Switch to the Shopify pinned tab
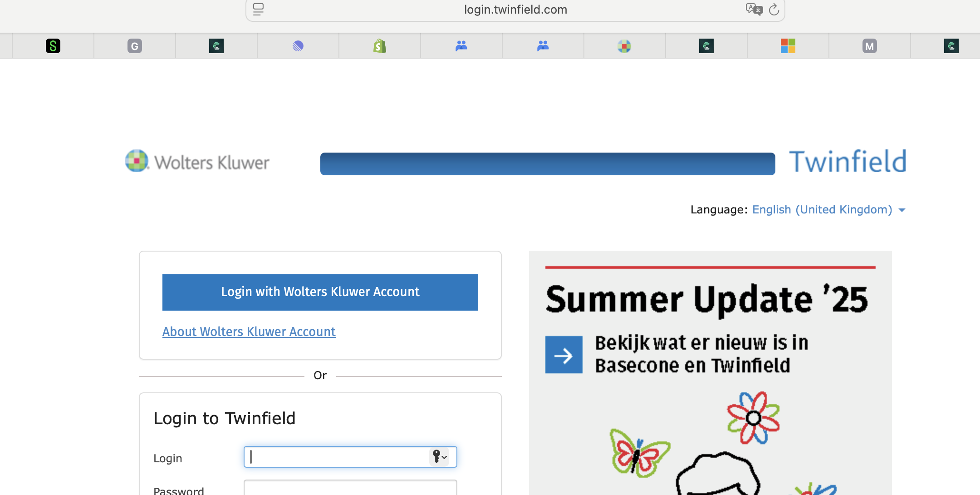This screenshot has width=980, height=495. pos(380,46)
